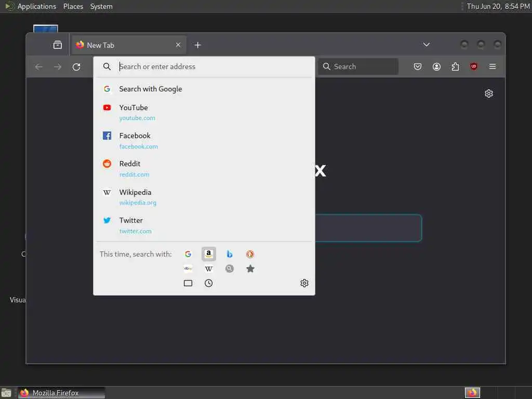Select the Wikipedia suggestion
Viewport: 532px width, 399px height.
point(204,197)
